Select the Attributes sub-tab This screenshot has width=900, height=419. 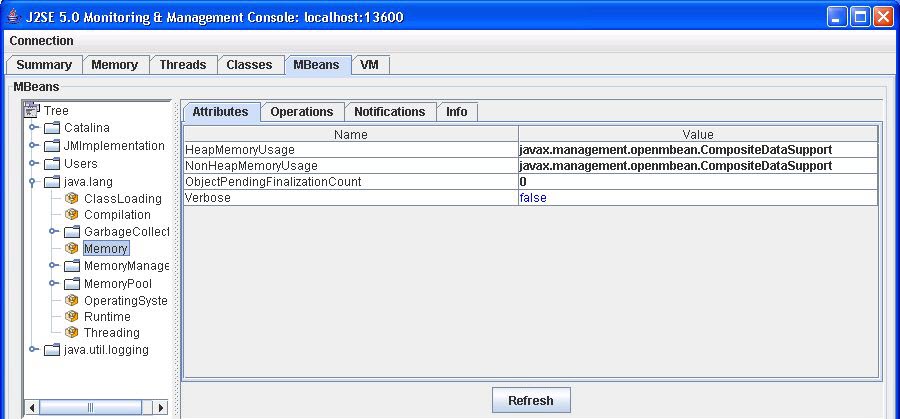click(220, 112)
